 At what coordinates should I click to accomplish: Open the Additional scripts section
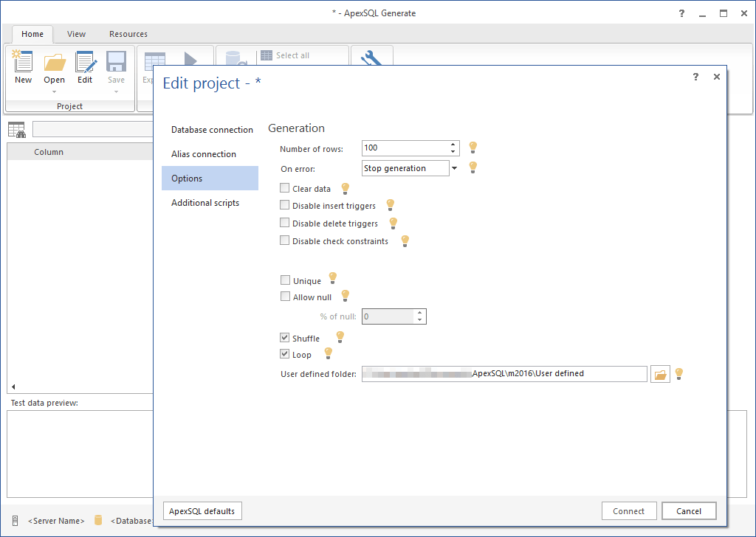point(210,203)
